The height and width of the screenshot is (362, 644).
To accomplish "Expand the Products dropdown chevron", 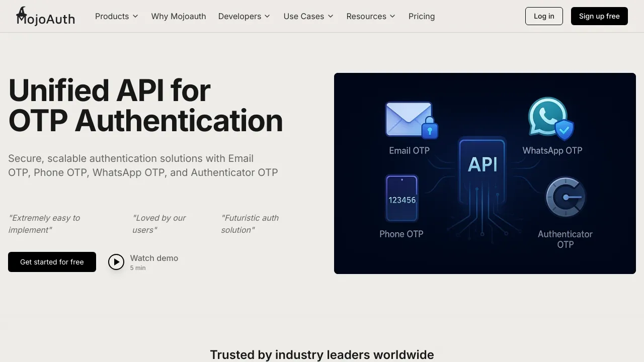I will (135, 16).
